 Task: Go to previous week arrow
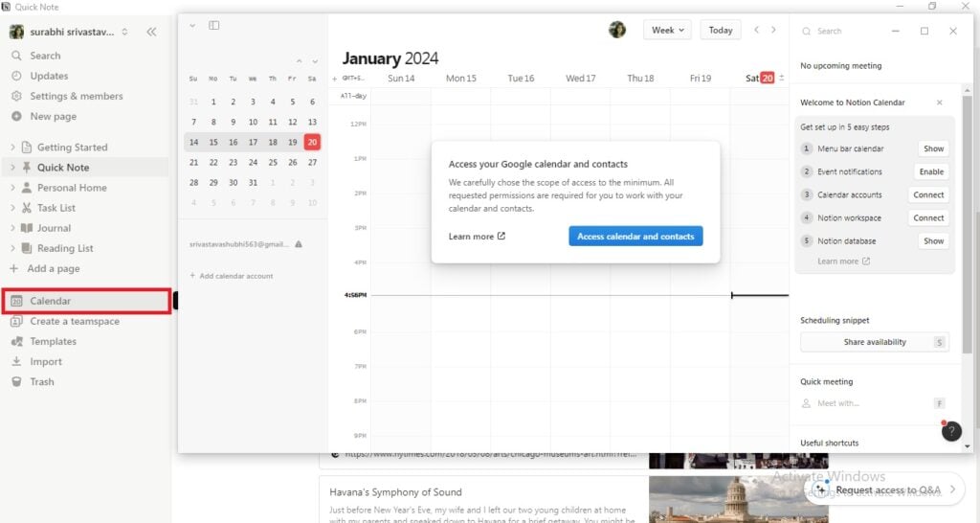tap(756, 30)
